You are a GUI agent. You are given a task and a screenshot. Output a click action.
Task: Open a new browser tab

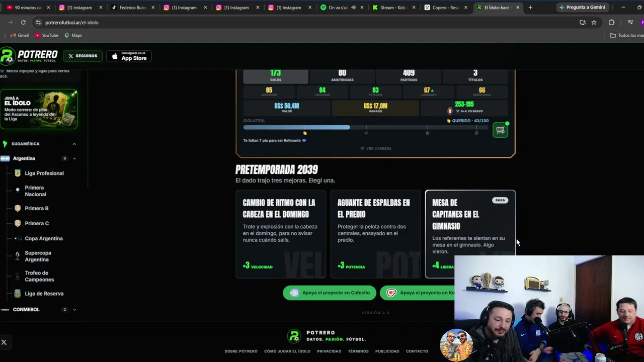(x=530, y=8)
